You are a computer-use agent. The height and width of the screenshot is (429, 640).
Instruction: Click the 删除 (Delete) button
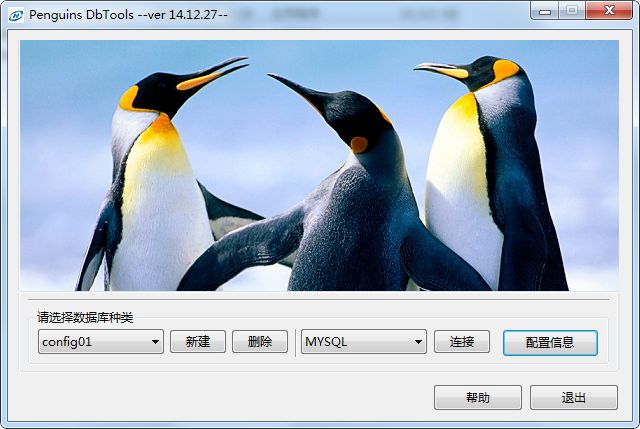click(260, 342)
